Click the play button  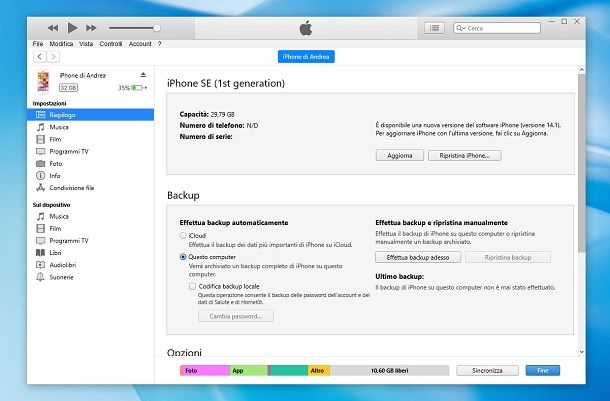click(x=72, y=28)
